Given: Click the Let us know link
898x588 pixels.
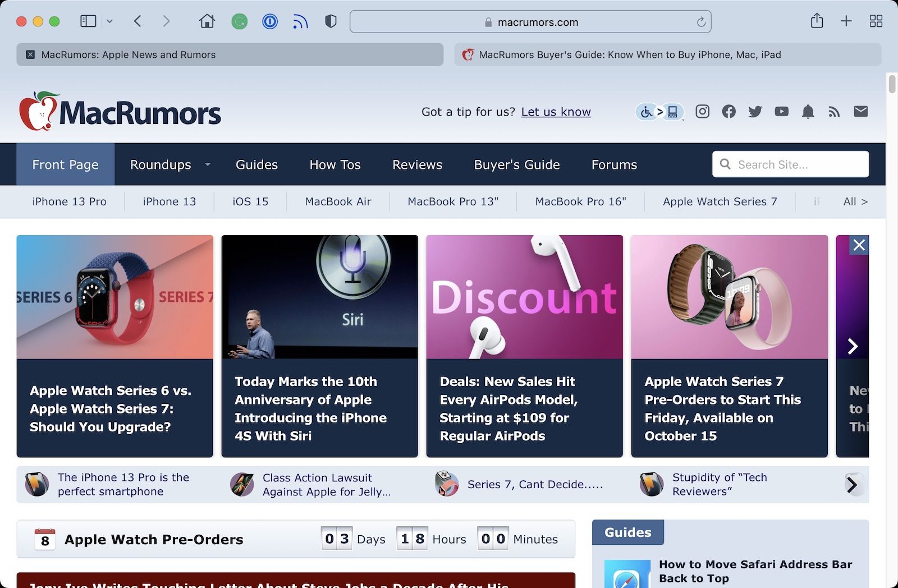Looking at the screenshot, I should 556,112.
